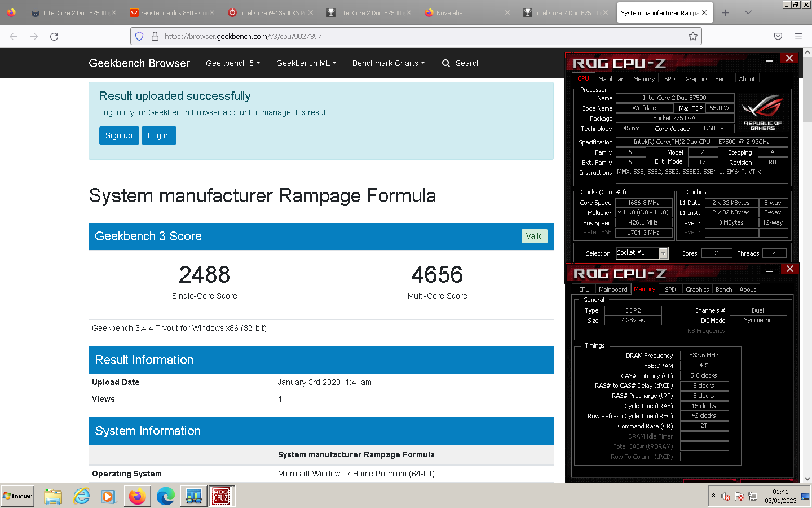Close the 'resistencia dns 850' tab

tap(212, 12)
